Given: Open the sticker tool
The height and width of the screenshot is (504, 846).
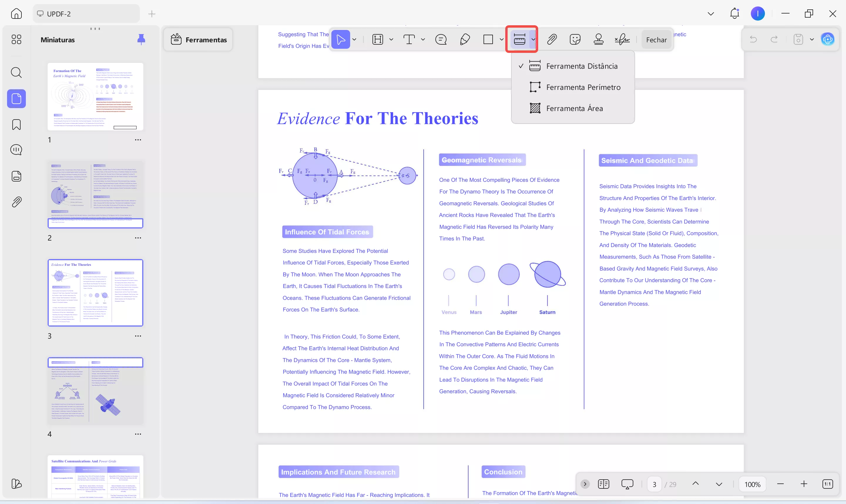Looking at the screenshot, I should click(x=575, y=39).
